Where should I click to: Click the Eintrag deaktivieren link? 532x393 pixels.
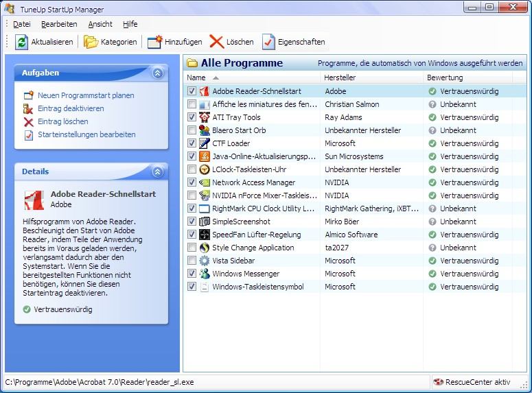[x=71, y=108]
